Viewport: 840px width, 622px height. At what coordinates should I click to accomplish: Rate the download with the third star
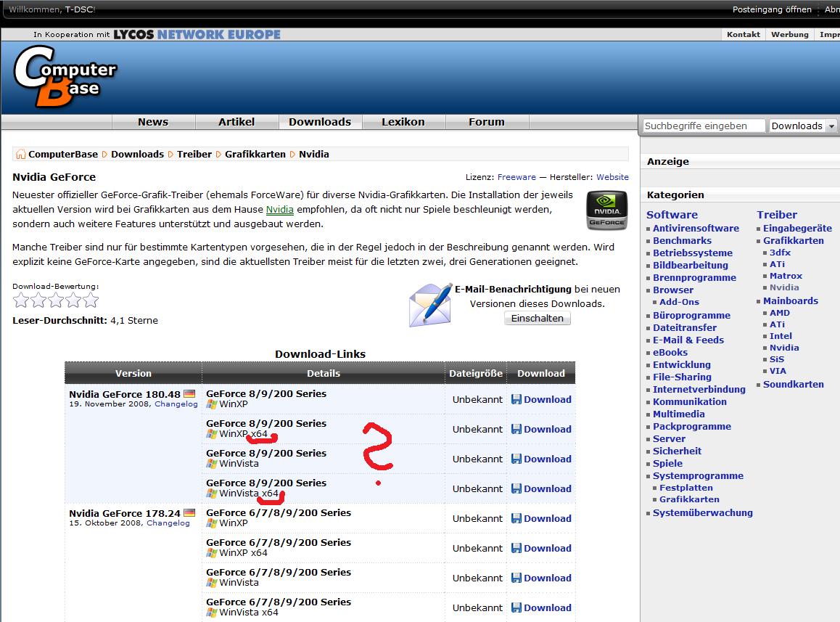[56, 300]
